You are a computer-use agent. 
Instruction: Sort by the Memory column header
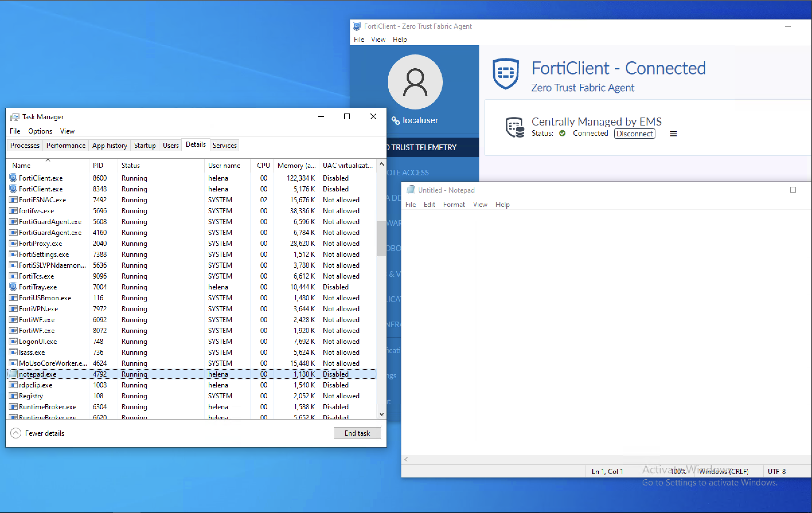pos(296,165)
